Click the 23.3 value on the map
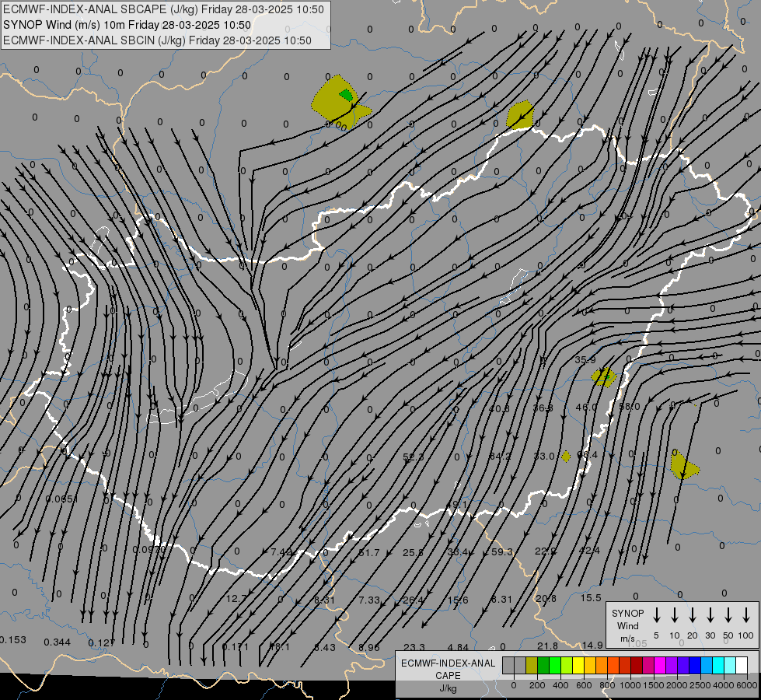The height and width of the screenshot is (700, 761). pos(414,647)
